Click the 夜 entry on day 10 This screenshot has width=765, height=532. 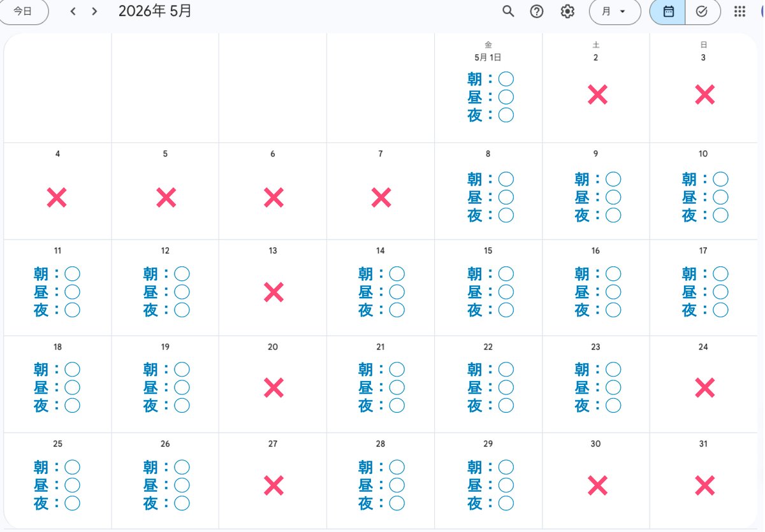[x=705, y=215]
